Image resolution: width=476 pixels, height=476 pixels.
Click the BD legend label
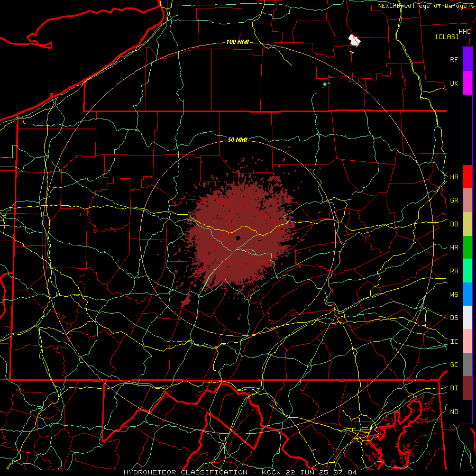click(454, 224)
